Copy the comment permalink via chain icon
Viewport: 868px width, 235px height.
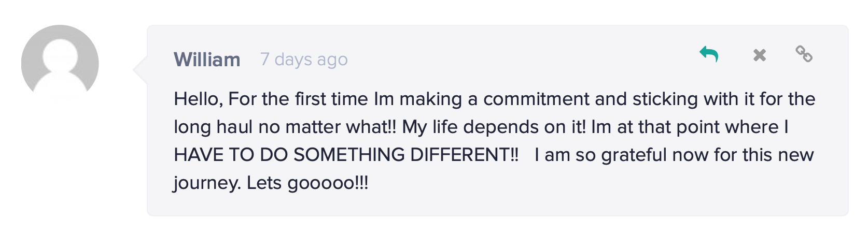[x=804, y=54]
